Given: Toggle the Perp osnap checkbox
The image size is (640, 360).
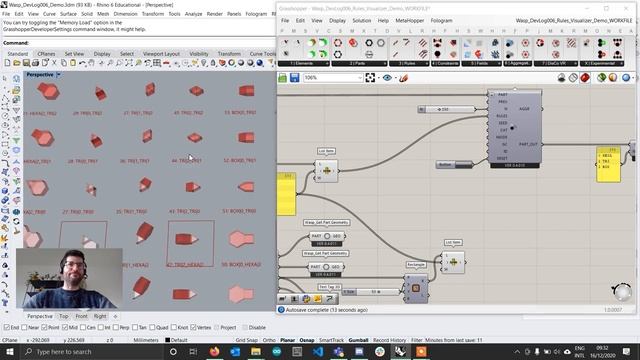Looking at the screenshot, I should [116, 327].
